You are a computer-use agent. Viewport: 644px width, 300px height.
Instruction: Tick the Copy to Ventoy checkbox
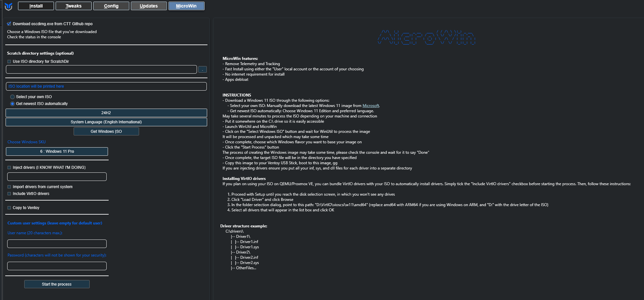click(x=9, y=208)
